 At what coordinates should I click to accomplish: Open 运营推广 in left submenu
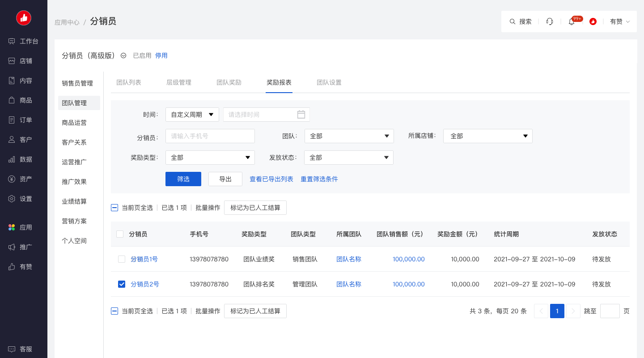point(74,162)
